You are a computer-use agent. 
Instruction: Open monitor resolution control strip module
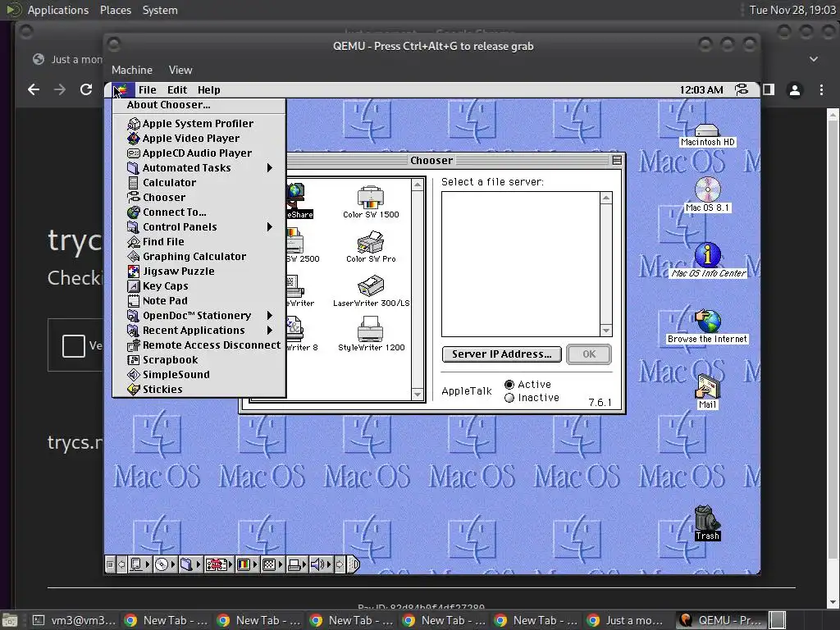[x=272, y=564]
